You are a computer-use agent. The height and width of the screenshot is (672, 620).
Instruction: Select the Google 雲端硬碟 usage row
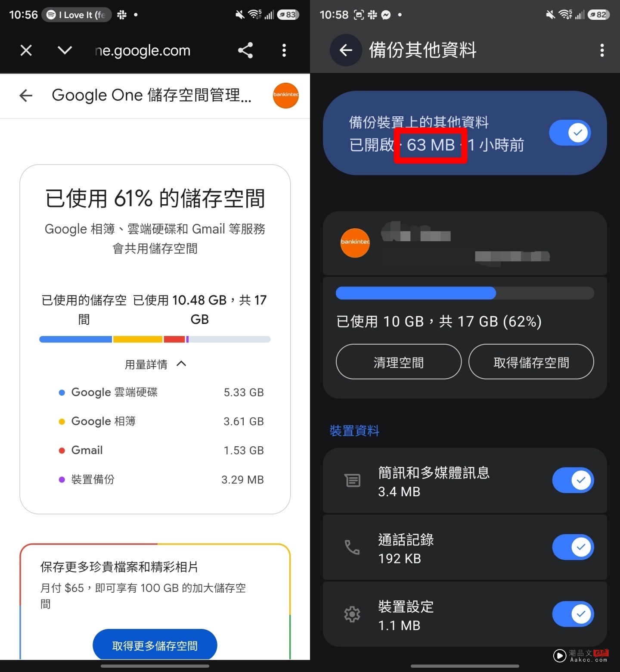pyautogui.click(x=161, y=392)
